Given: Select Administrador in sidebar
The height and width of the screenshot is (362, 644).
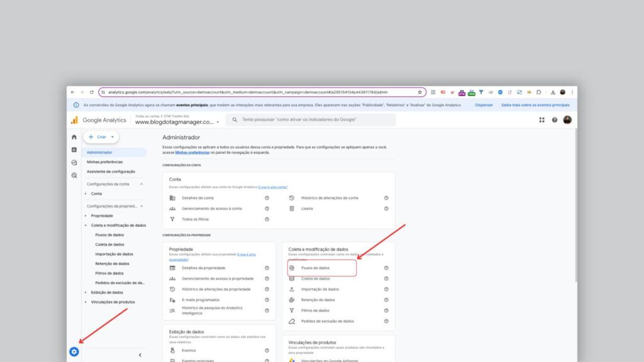Looking at the screenshot, I should tap(114, 152).
